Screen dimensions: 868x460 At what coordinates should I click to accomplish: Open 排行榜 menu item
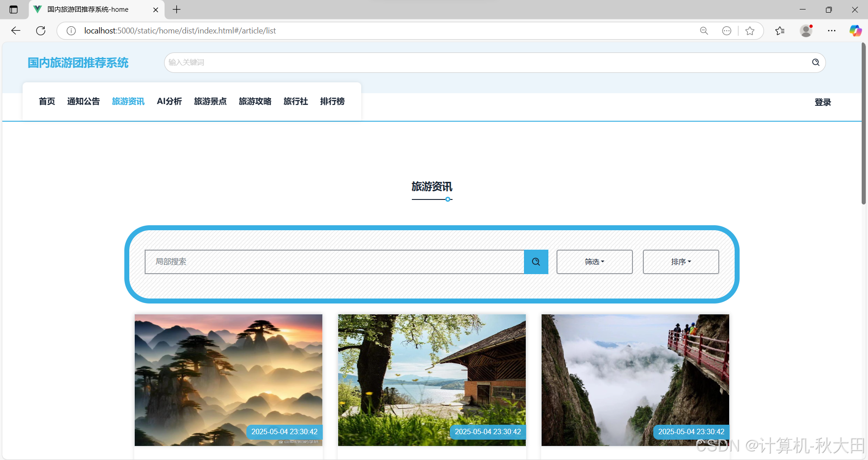(332, 101)
